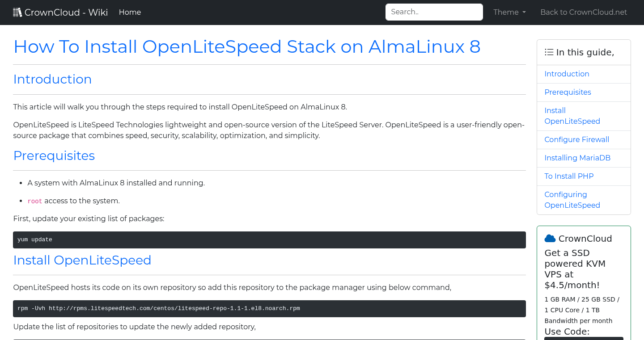Jump to Installing MariaDB section

point(577,158)
